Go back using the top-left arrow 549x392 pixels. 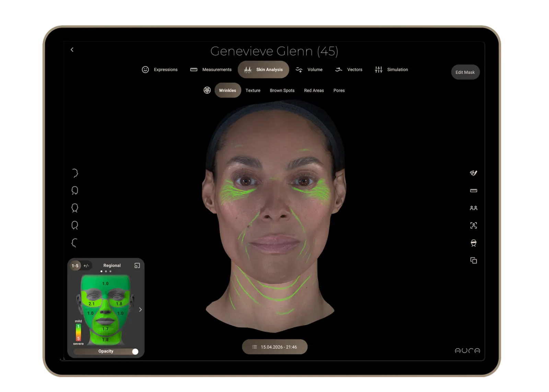point(72,50)
